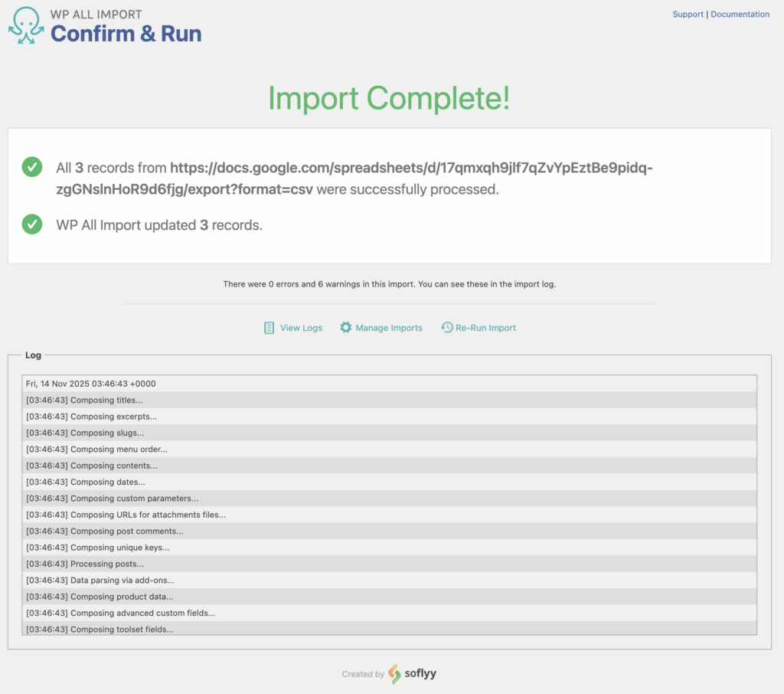The image size is (784, 694).
Task: Click the View Logs document icon
Action: point(269,327)
